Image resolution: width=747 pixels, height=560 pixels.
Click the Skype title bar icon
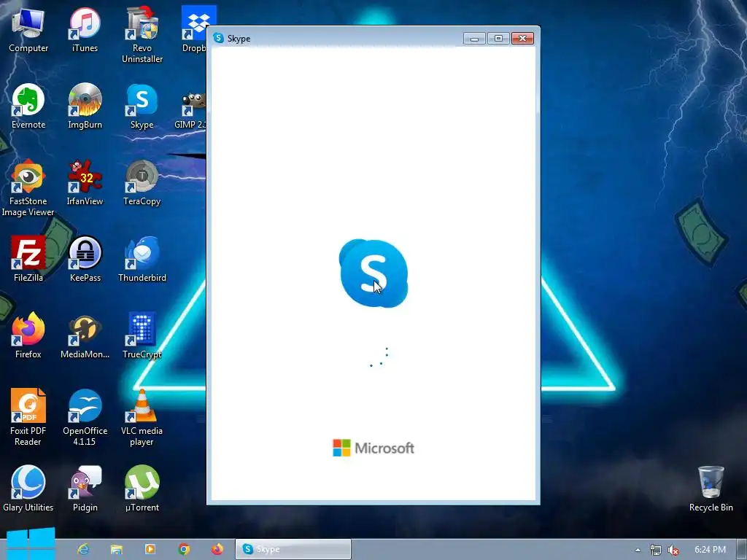click(219, 38)
